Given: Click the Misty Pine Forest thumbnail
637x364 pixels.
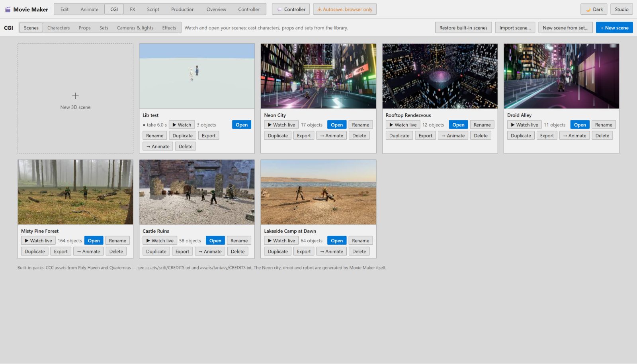Looking at the screenshot, I should (x=75, y=192).
